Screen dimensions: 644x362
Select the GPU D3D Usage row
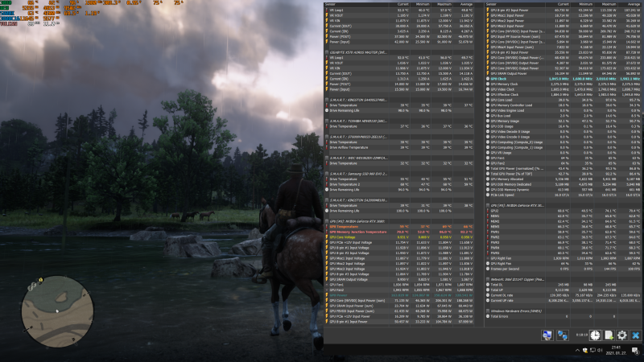pos(563,126)
